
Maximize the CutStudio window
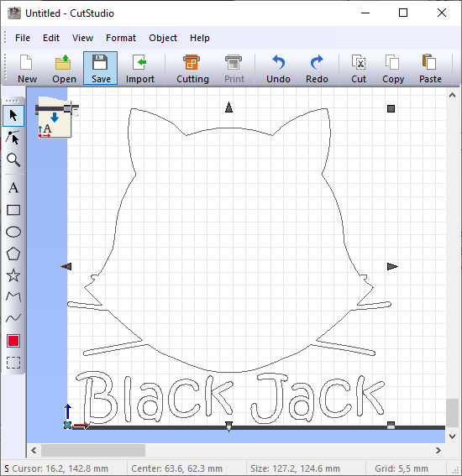coord(403,13)
